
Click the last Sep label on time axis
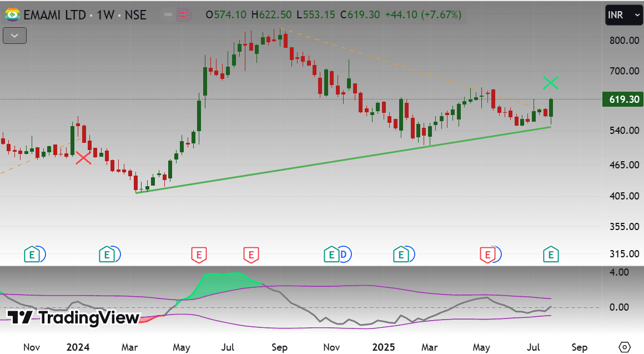pos(580,347)
